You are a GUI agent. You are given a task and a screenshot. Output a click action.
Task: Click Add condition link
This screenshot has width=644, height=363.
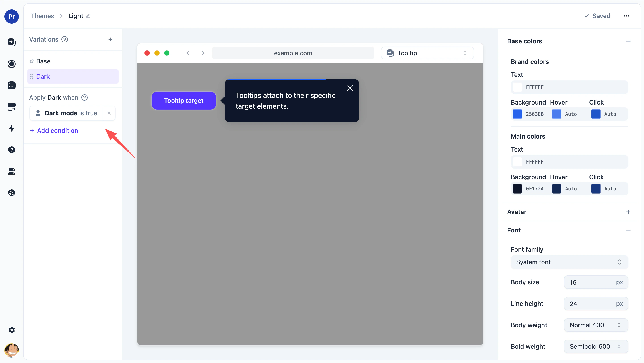click(x=54, y=130)
